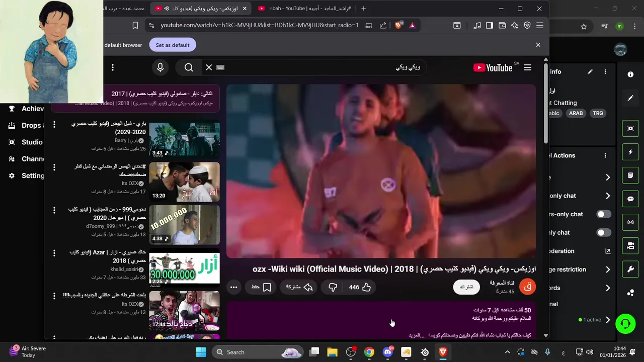Open options for خالد عسيري Azar video
The image size is (644, 362).
tap(54, 253)
